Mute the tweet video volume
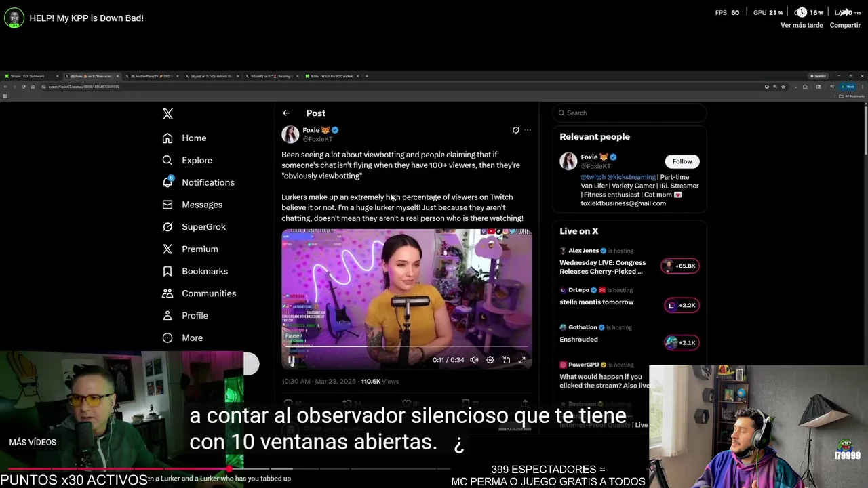Screen dimensions: 868x488 click(474, 360)
